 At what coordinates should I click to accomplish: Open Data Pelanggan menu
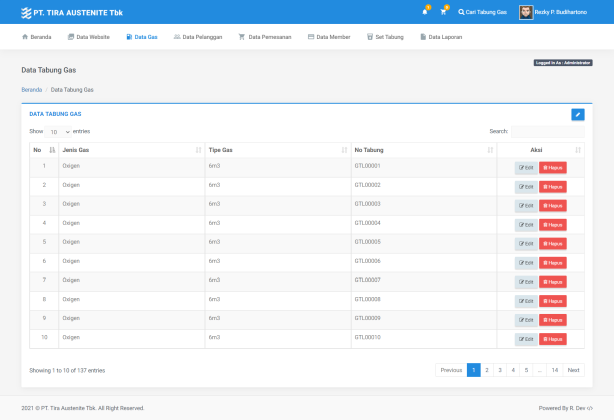pos(200,37)
